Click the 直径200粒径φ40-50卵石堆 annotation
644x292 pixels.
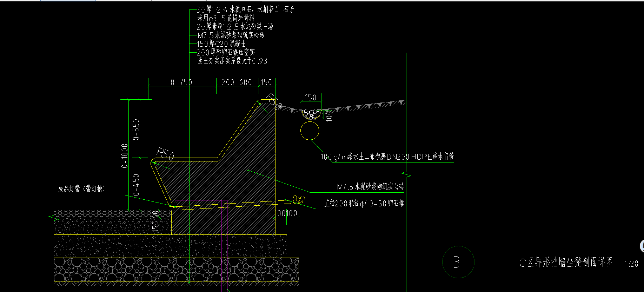(x=364, y=203)
